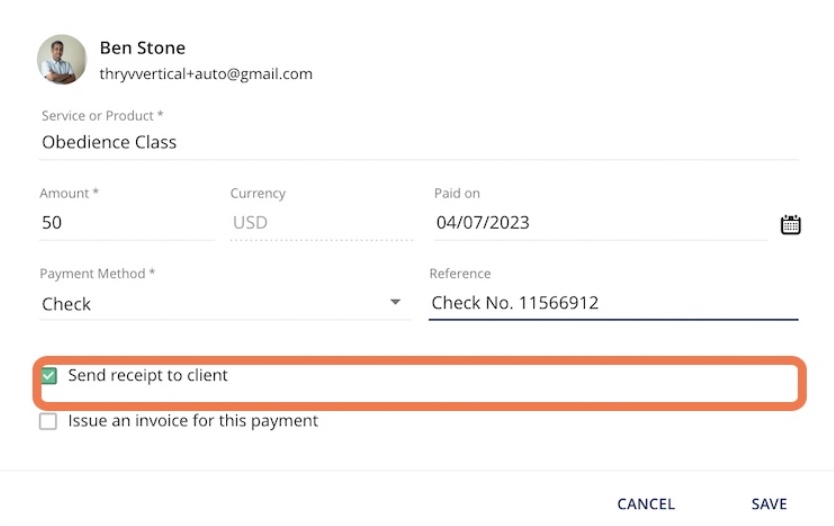Expand the Payment Method dropdown arrow
Image resolution: width=834 pixels, height=526 pixels.
(395, 302)
